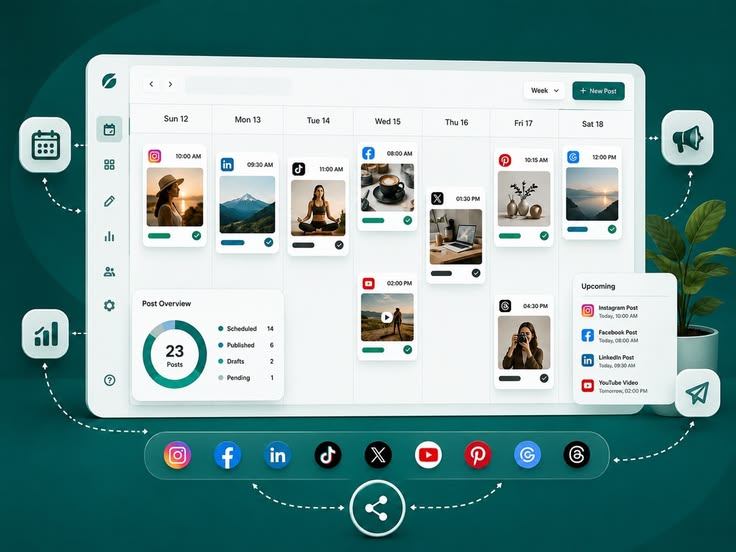Select the Tue 14 column header
Screen dimensions: 736x552
coord(318,121)
